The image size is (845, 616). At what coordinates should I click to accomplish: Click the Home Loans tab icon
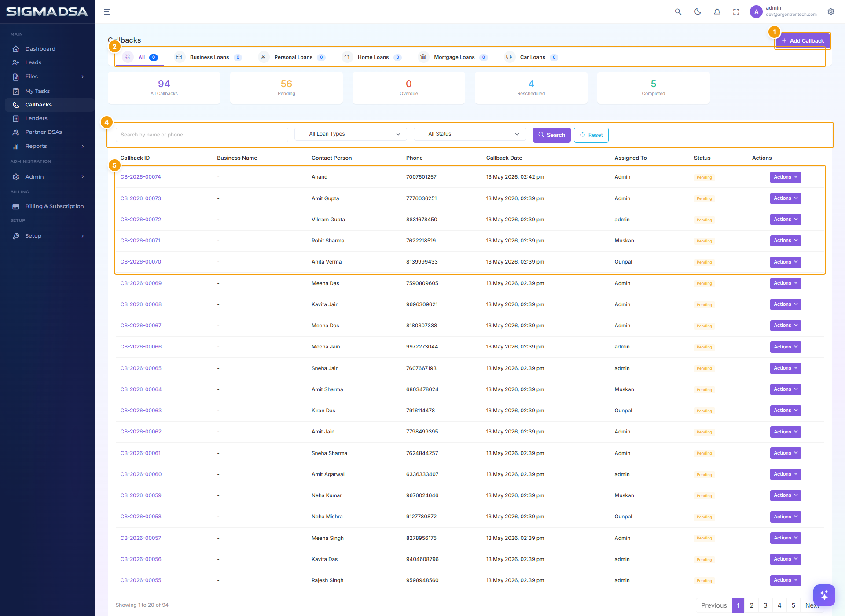coord(347,57)
